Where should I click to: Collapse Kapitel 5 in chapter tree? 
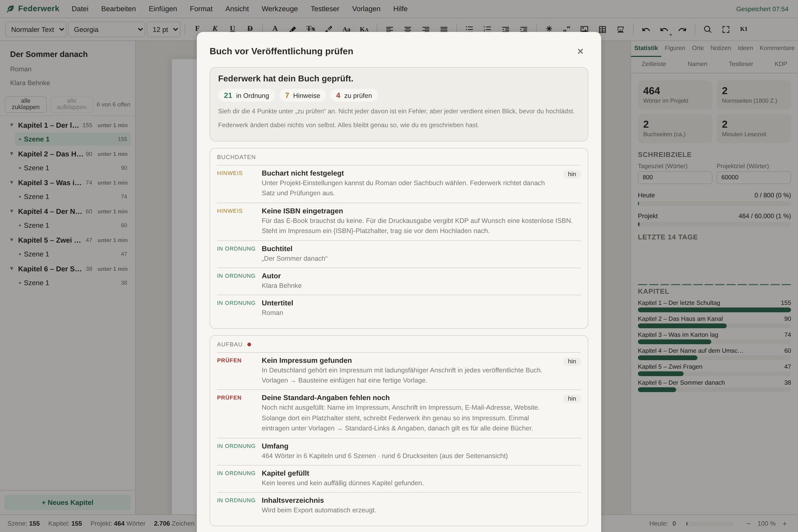(12, 240)
